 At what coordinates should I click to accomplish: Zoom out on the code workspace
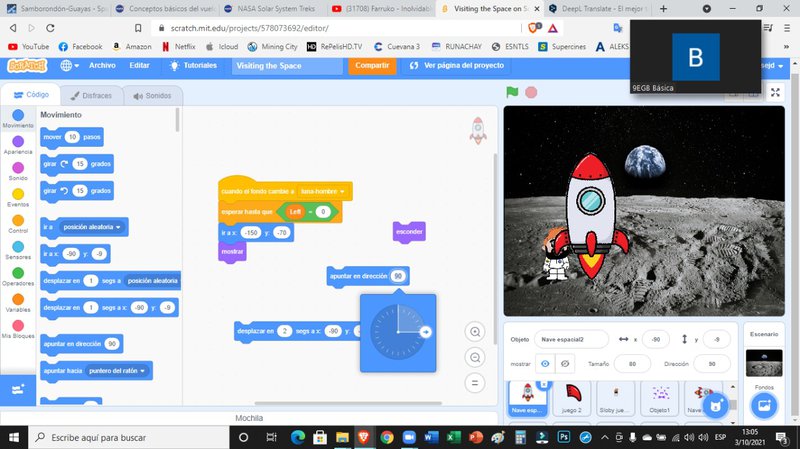click(476, 357)
